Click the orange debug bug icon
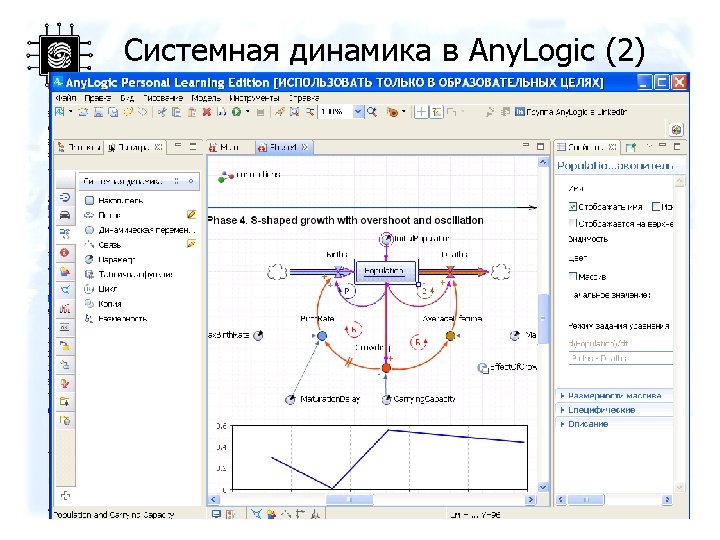The image size is (720, 540). click(392, 112)
